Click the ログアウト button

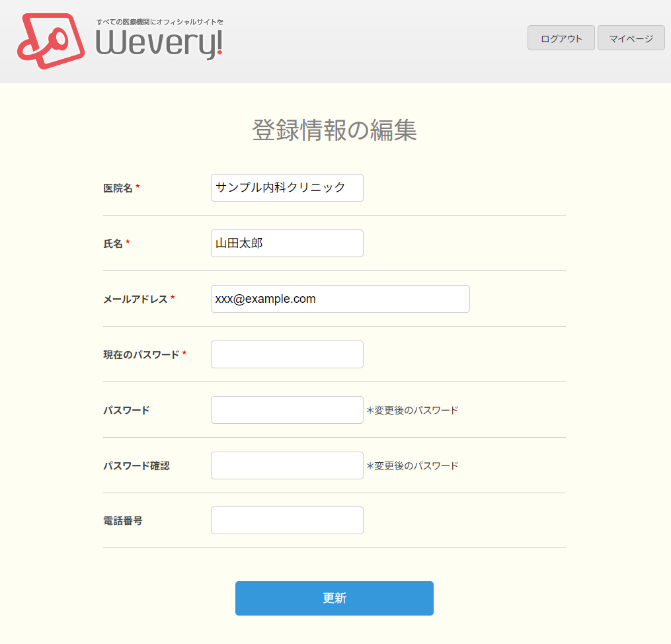click(x=561, y=38)
